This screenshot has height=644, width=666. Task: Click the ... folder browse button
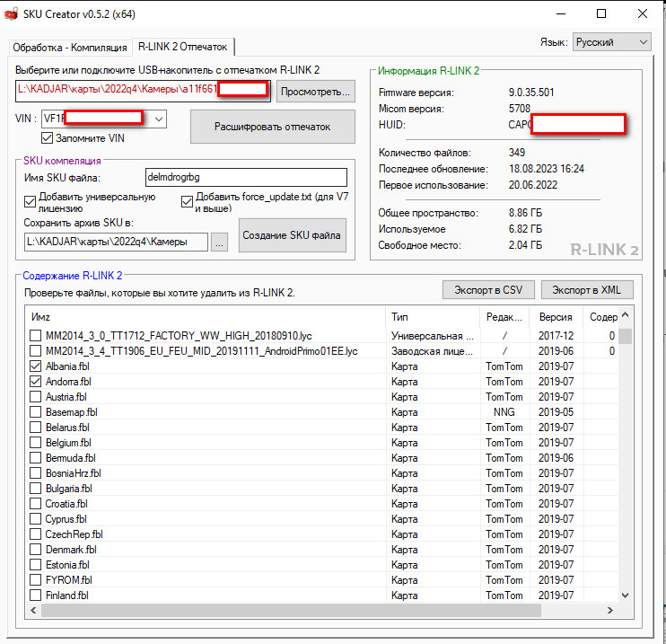coord(219,243)
